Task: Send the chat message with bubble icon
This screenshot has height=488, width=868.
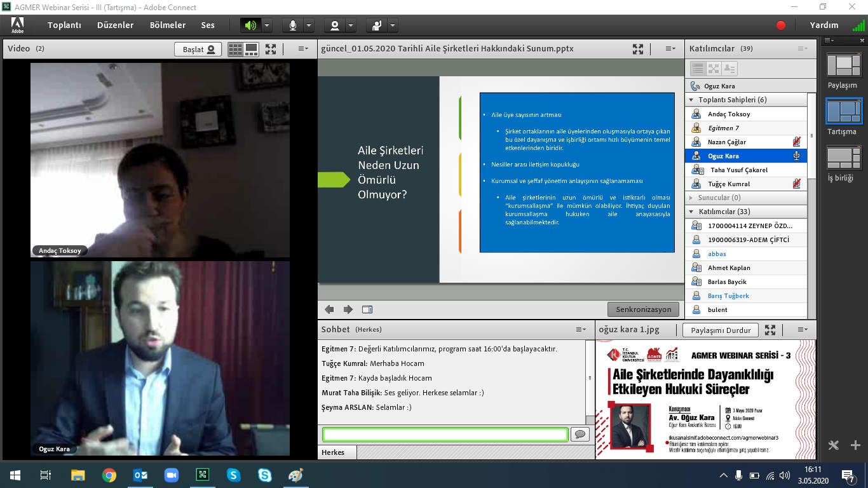Action: [580, 435]
